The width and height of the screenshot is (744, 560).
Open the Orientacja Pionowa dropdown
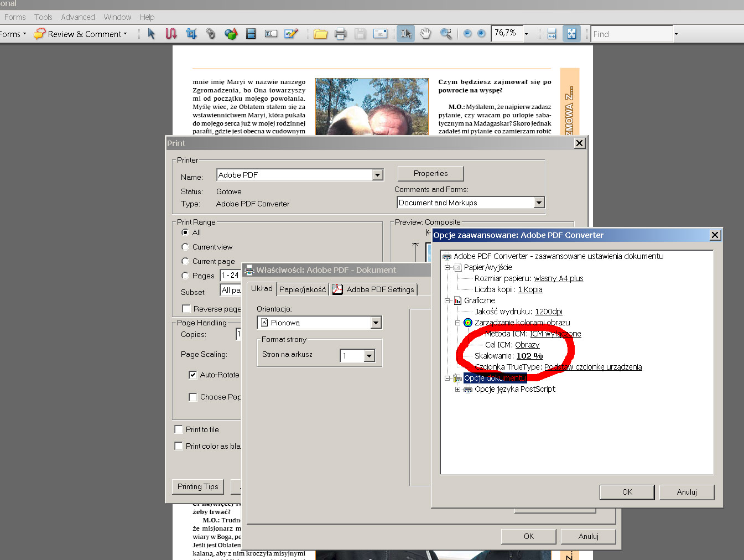click(376, 323)
